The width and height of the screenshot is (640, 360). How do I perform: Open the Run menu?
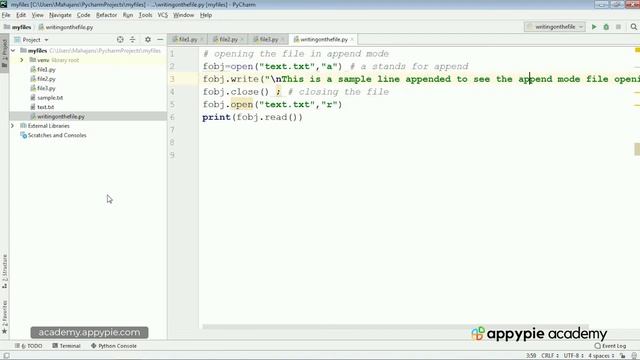point(128,15)
